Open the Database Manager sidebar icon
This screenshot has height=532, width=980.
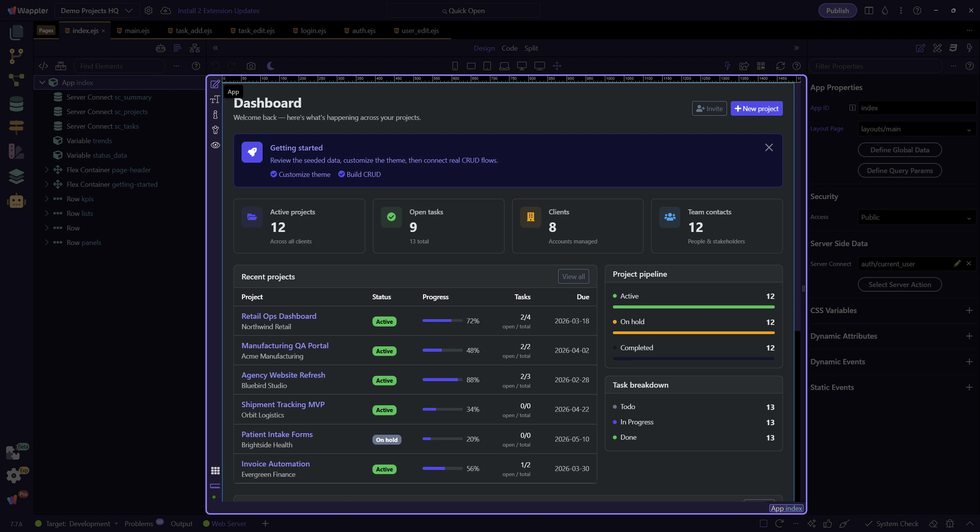tap(16, 104)
